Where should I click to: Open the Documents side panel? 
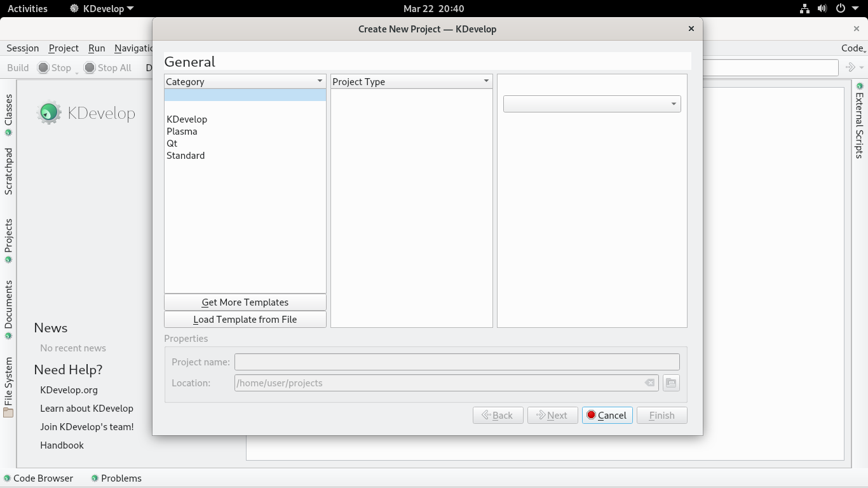click(8, 309)
